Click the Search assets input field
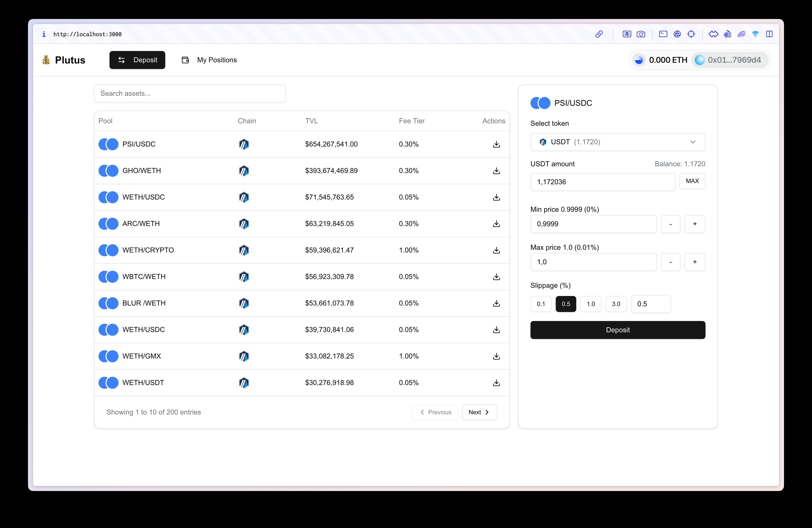This screenshot has height=528, width=812. (190, 93)
